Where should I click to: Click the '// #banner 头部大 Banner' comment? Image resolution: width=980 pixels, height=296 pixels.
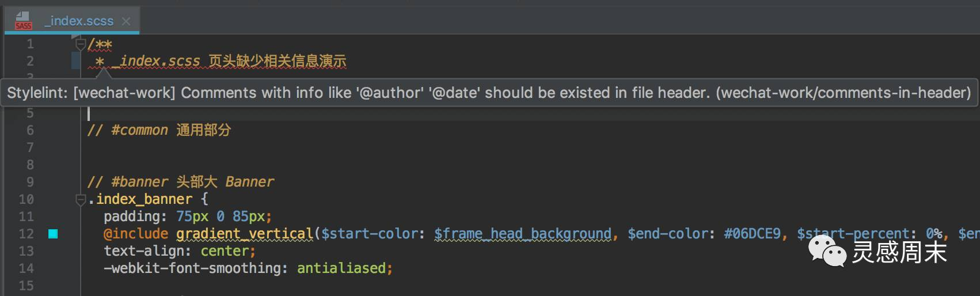coord(181,182)
